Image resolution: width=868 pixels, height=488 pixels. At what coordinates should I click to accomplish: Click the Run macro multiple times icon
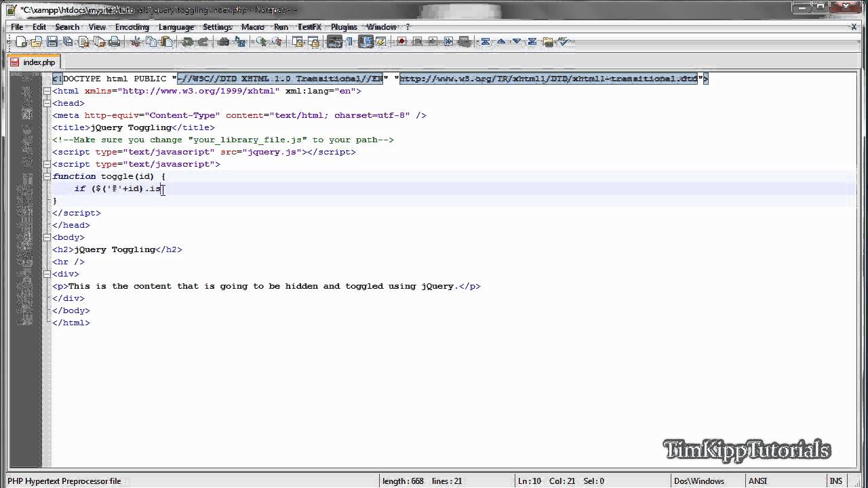tap(448, 42)
